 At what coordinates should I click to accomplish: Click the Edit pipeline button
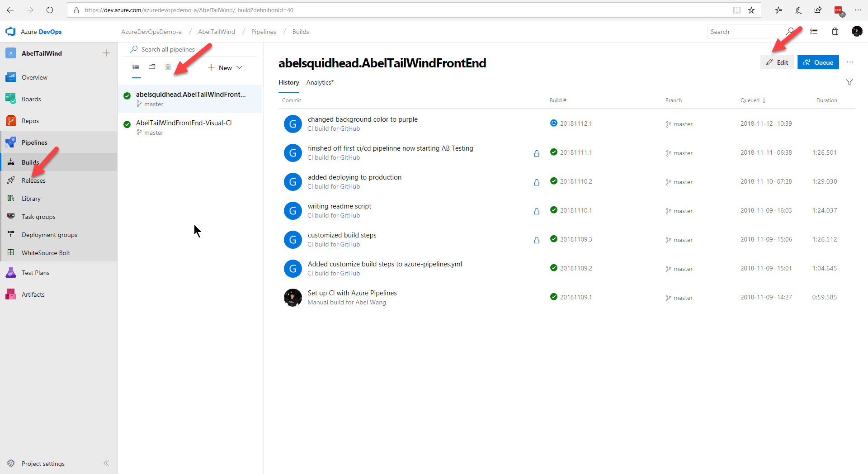(x=777, y=62)
